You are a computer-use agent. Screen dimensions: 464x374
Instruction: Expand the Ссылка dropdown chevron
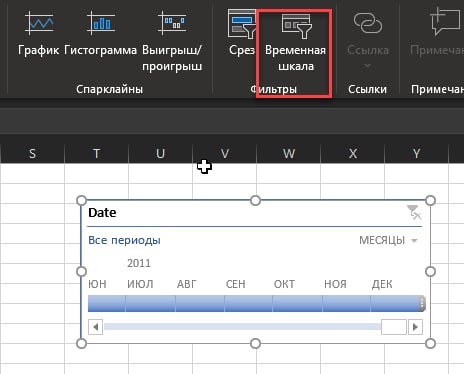click(x=367, y=66)
